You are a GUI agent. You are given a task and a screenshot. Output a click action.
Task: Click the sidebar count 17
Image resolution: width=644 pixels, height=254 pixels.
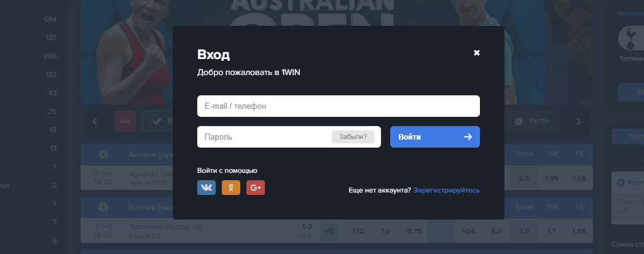[53, 148]
